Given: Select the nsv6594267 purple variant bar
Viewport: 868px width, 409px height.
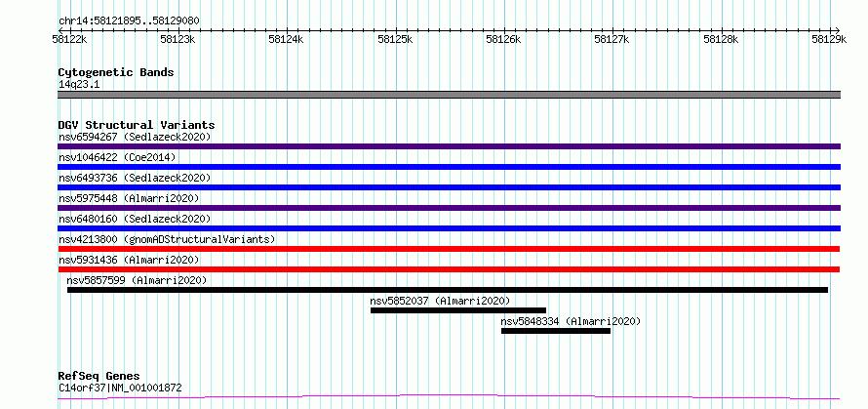Looking at the screenshot, I should [x=449, y=146].
